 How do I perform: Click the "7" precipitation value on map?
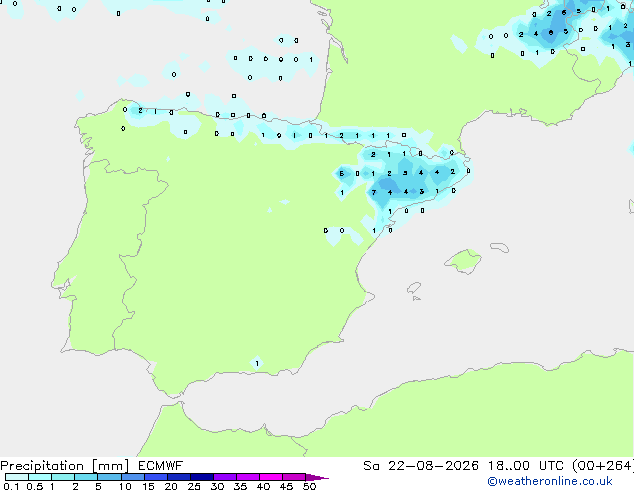(x=374, y=192)
